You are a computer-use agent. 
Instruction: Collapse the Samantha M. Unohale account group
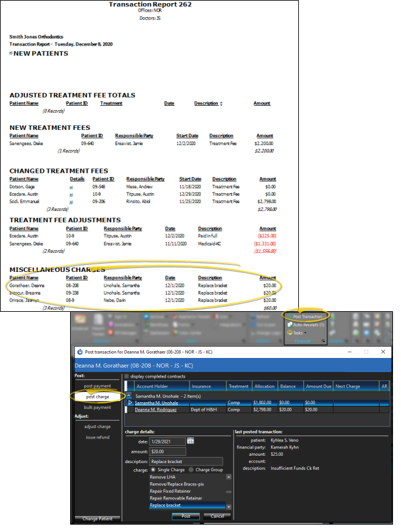tap(129, 395)
